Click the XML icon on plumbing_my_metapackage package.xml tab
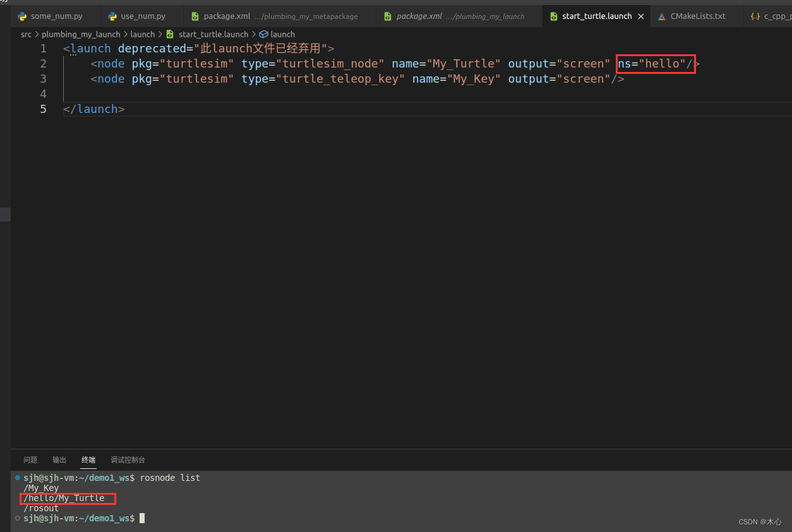Viewport: 792px width, 532px height. pos(195,16)
